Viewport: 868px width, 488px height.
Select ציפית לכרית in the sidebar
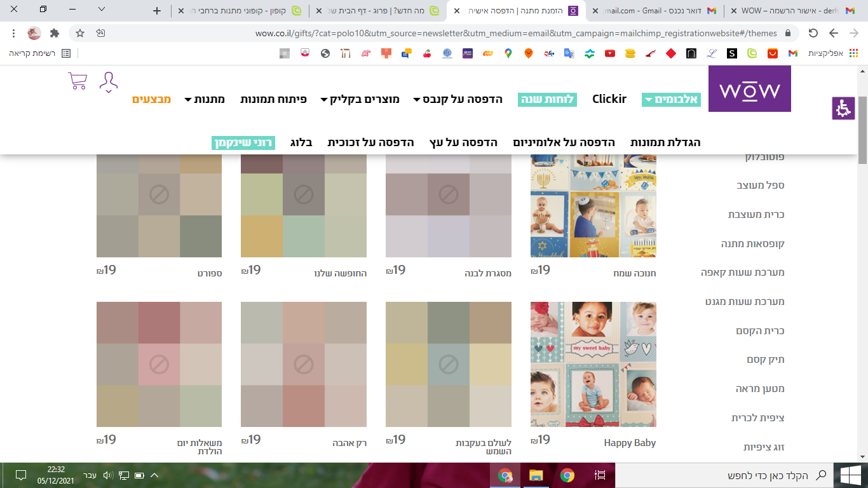click(x=758, y=418)
